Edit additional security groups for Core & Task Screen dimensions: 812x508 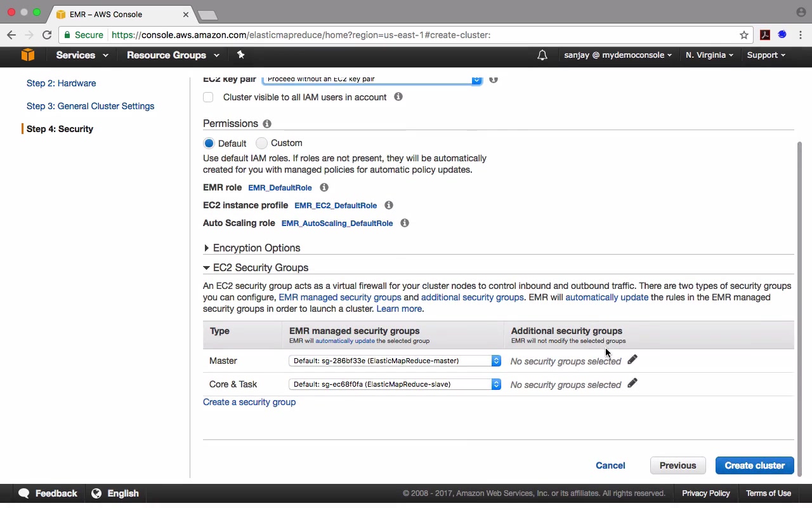point(632,384)
